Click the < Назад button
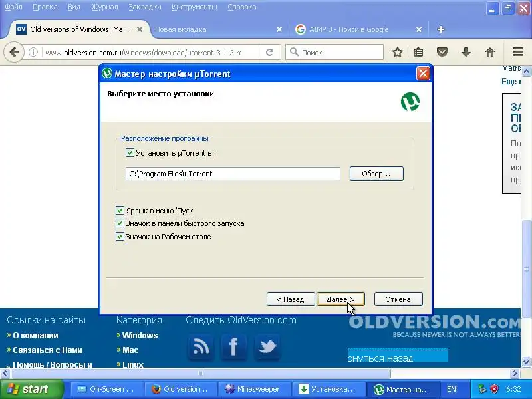The width and height of the screenshot is (532, 399). [x=291, y=299]
